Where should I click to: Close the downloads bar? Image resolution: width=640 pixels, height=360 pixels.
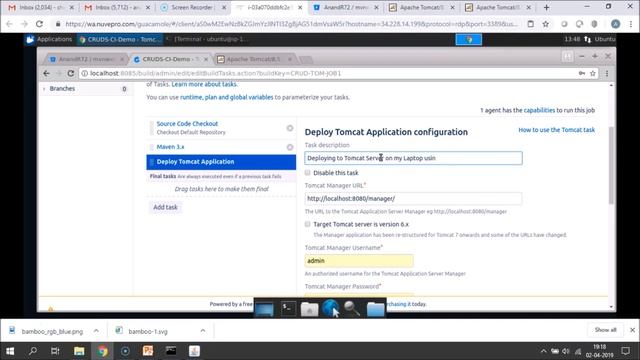click(632, 330)
